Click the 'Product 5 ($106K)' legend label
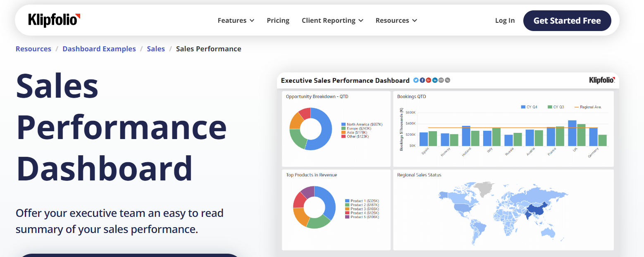 click(365, 217)
